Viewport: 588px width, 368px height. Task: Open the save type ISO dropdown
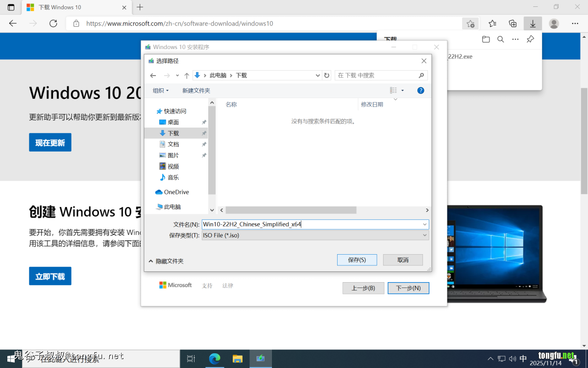[x=424, y=236]
